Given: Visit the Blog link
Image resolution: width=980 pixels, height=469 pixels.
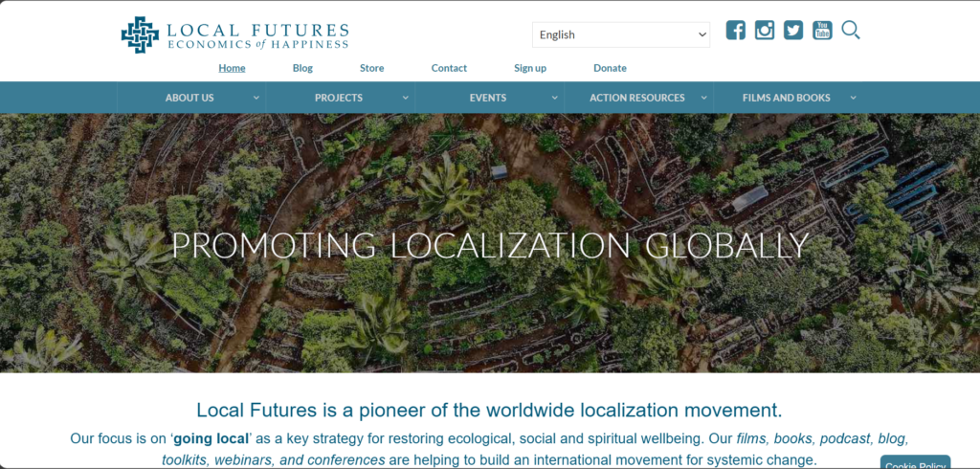Looking at the screenshot, I should 302,68.
